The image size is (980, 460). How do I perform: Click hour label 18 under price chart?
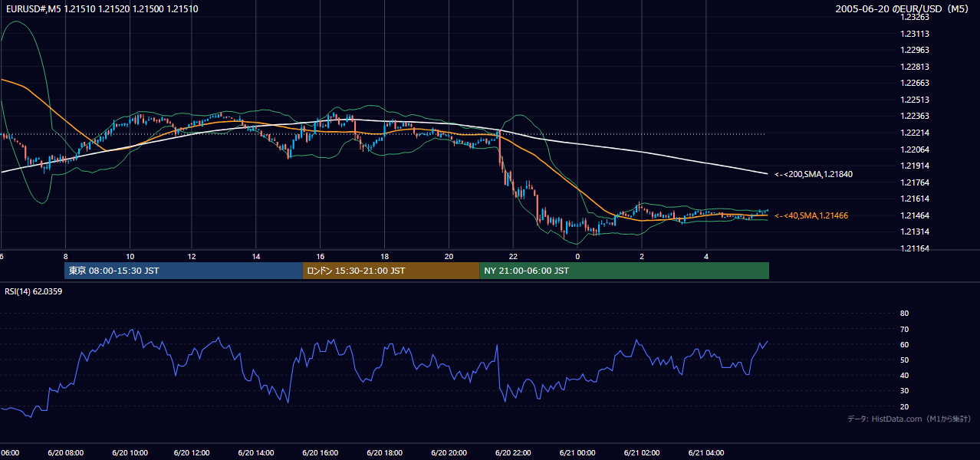(x=385, y=256)
